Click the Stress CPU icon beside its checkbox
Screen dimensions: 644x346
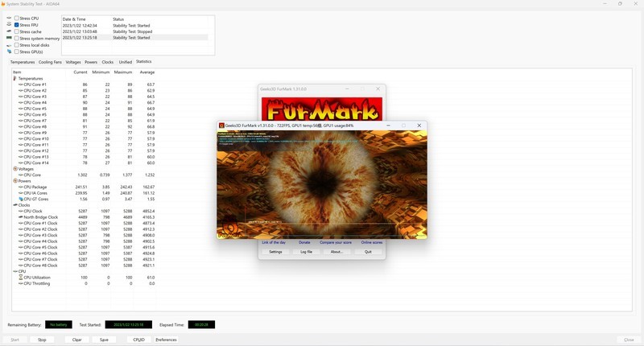tap(9, 18)
